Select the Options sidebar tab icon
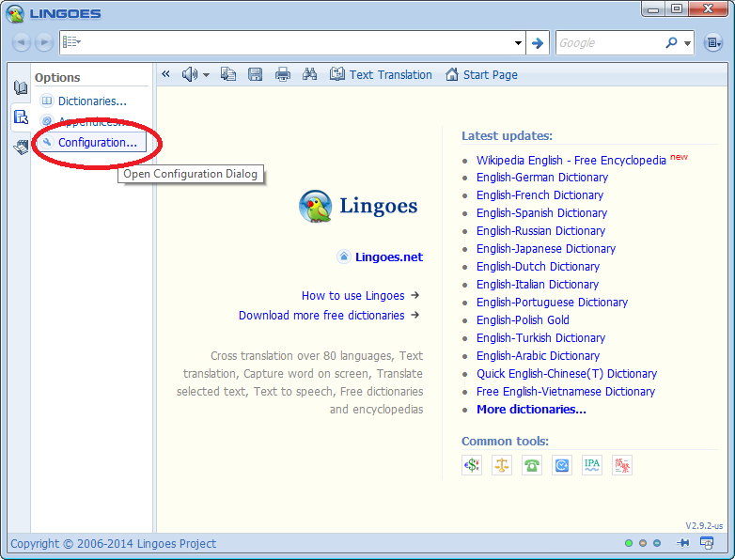Viewport: 735px width, 560px height. point(21,117)
